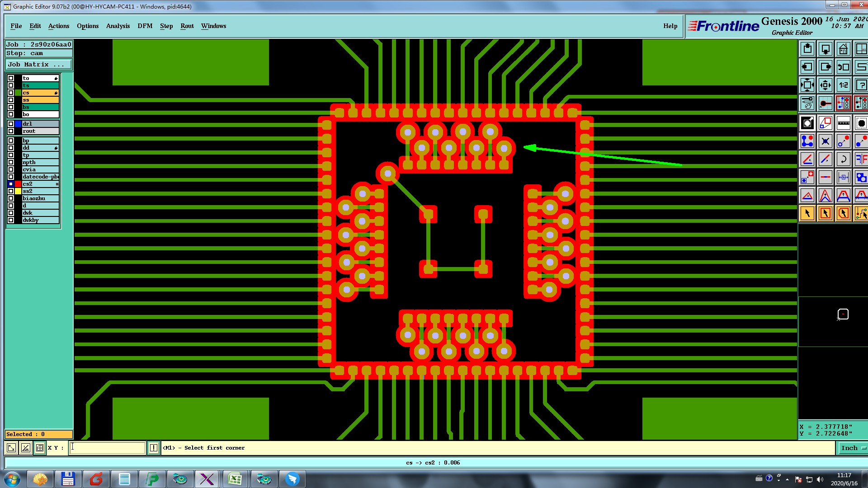The image size is (868, 488).
Task: Toggle the 'rout' layer checkbox
Action: (11, 131)
